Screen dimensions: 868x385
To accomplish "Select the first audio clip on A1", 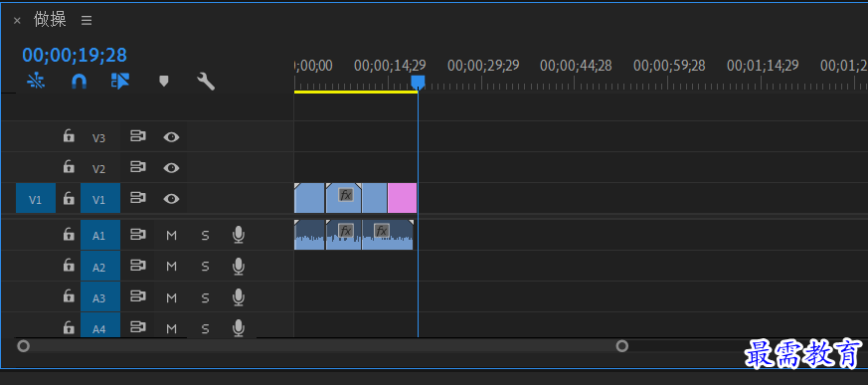I will [309, 235].
